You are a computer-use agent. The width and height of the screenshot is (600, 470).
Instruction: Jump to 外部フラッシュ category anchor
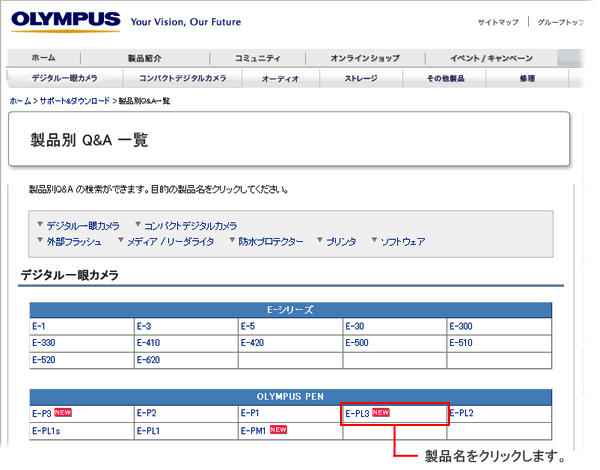click(x=74, y=242)
